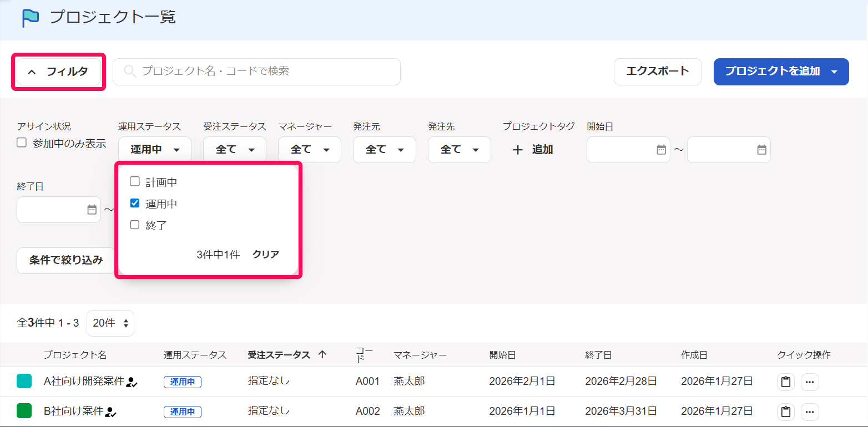The width and height of the screenshot is (868, 427).
Task: Uncheck the 運用中 status option
Action: click(134, 203)
